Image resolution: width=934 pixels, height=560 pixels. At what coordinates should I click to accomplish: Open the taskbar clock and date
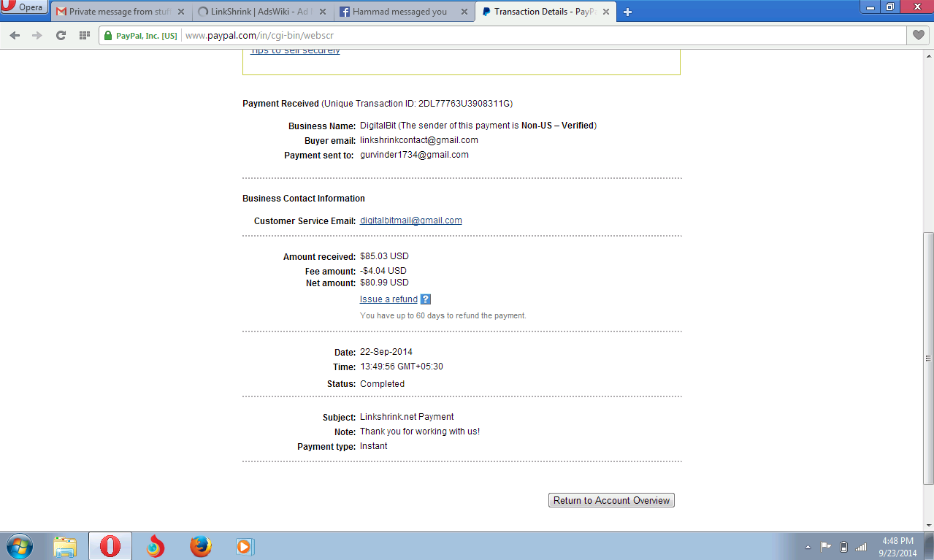pos(897,546)
